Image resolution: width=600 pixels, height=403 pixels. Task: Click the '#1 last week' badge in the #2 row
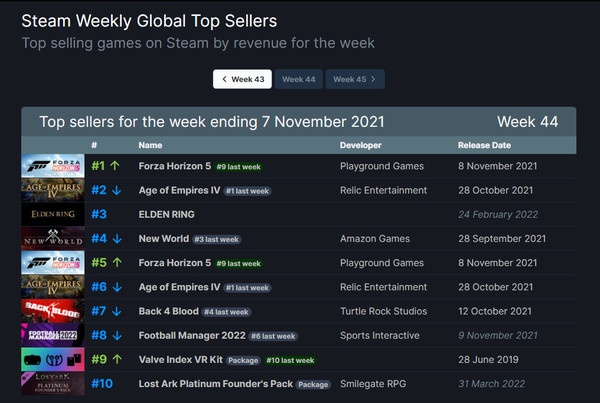(247, 191)
